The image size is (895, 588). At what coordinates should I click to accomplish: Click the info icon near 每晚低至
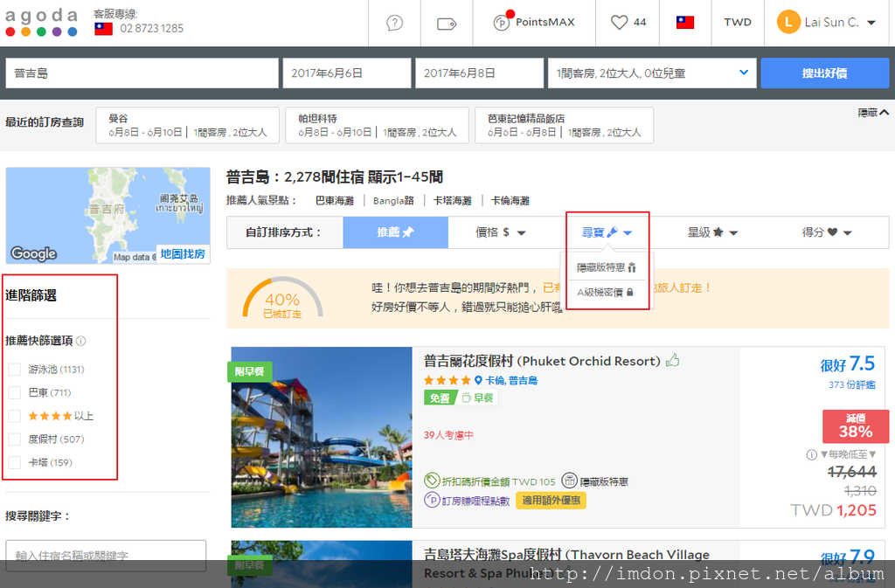click(811, 454)
